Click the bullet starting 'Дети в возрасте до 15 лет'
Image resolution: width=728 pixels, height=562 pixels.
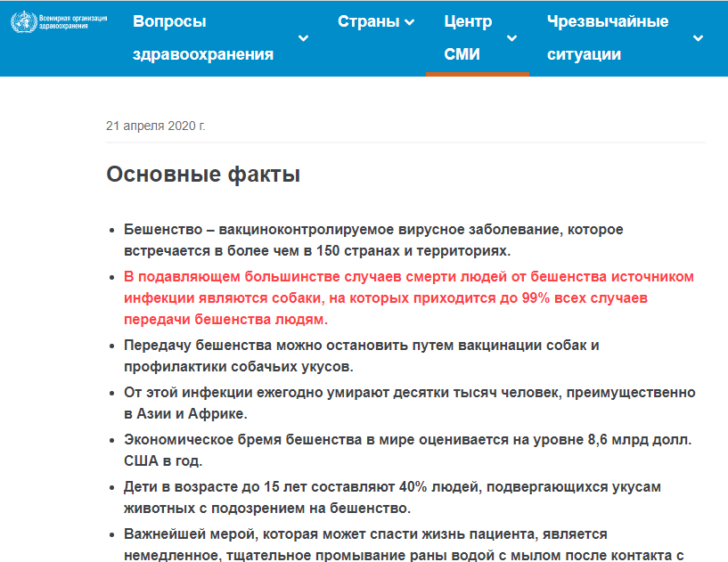pos(391,498)
